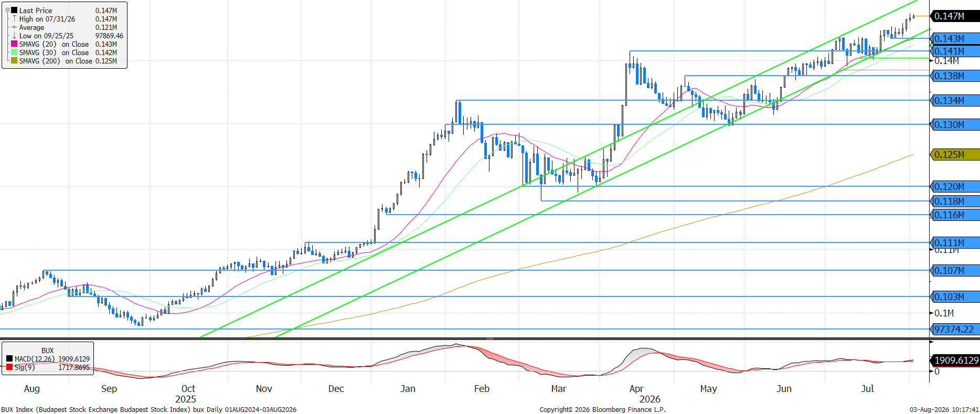The width and height of the screenshot is (980, 414).
Task: Collapse the Last Price legend tree
Action: point(7,10)
